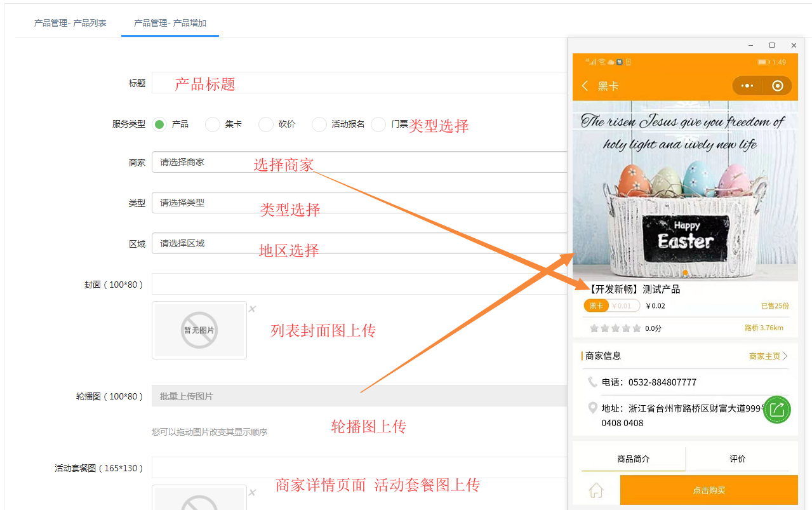The width and height of the screenshot is (812, 510).
Task: Click the 路桥 3.76km distance text
Action: coord(764,328)
